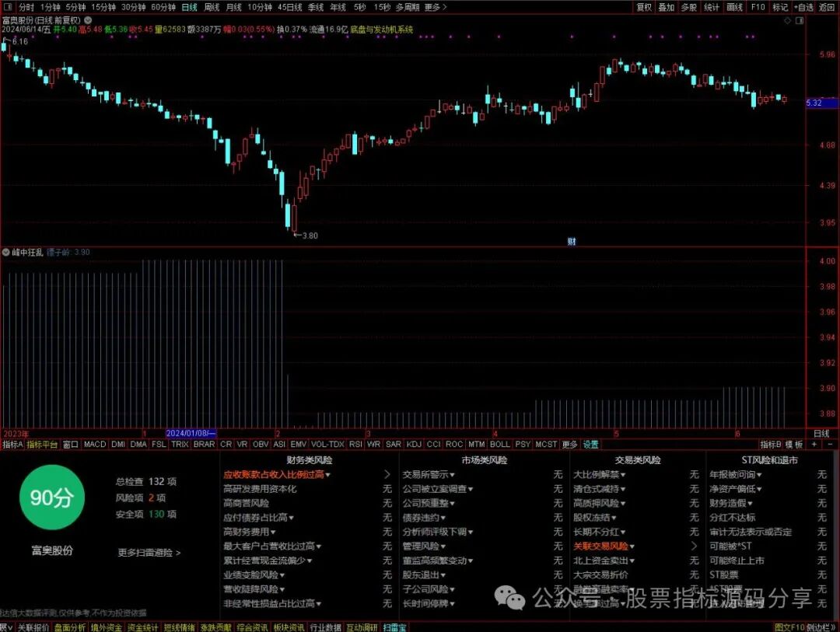
Task: Expand 更多 indicators in indicator bar
Action: [x=569, y=444]
